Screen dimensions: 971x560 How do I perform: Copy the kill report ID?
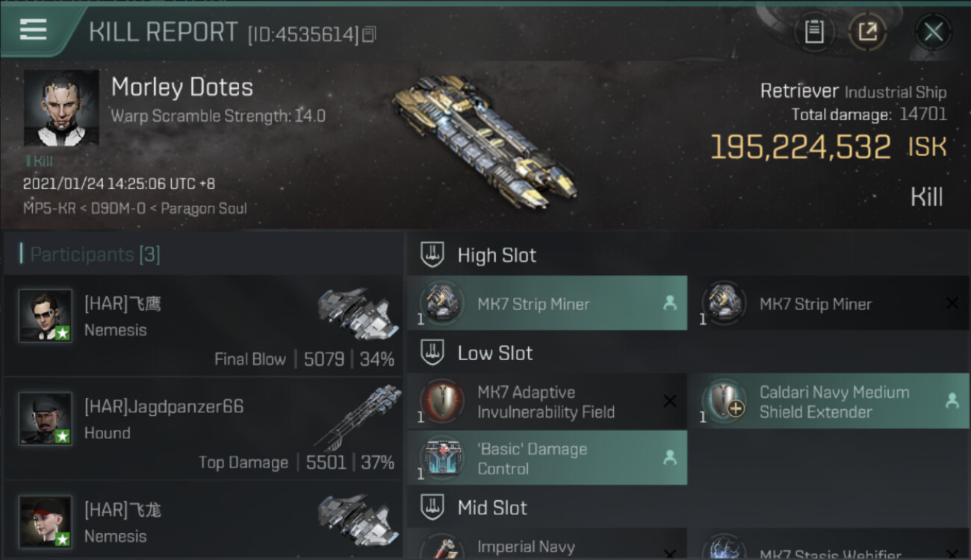[x=369, y=34]
